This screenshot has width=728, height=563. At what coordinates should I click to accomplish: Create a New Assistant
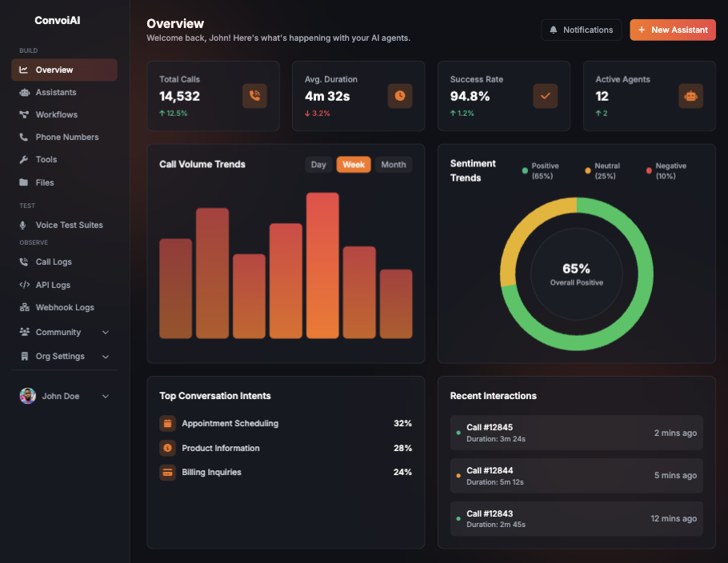(x=672, y=30)
